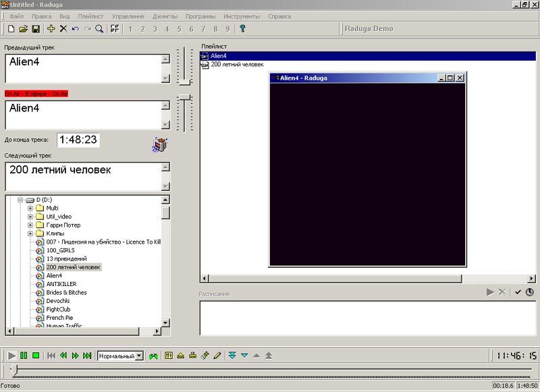Save the playlist with the floppy icon
Screen dimensions: 540x392
36,29
